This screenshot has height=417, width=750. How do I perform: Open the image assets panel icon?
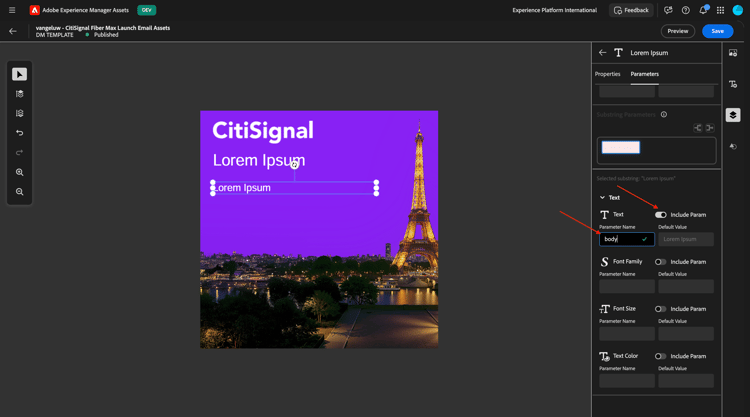point(733,53)
